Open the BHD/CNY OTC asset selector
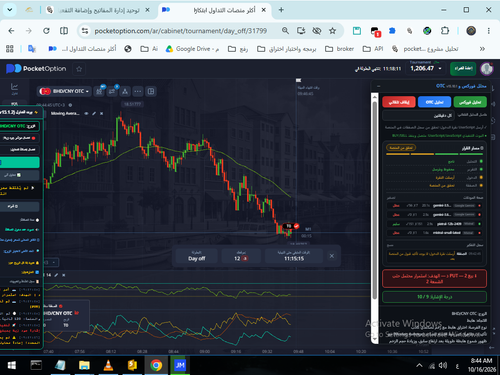This screenshot has width=500, height=375. click(64, 91)
